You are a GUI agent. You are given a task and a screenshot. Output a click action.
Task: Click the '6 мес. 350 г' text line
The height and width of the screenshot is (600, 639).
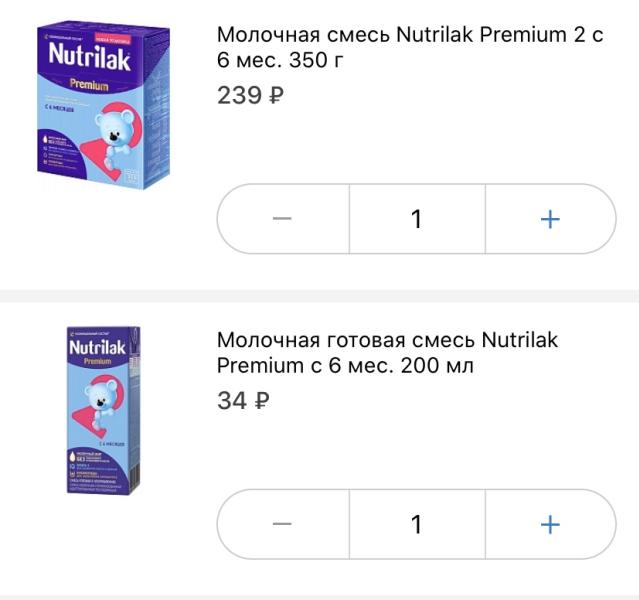280,60
